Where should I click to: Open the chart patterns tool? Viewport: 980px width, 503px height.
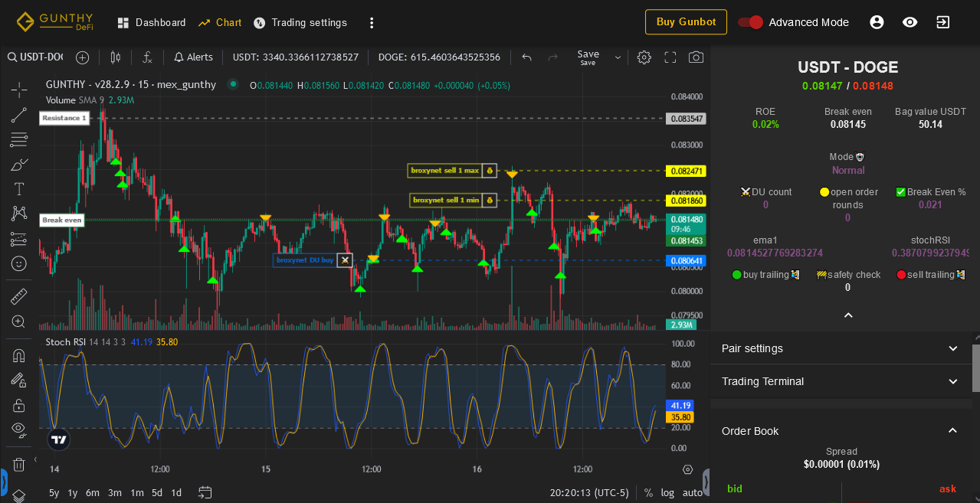(x=19, y=214)
